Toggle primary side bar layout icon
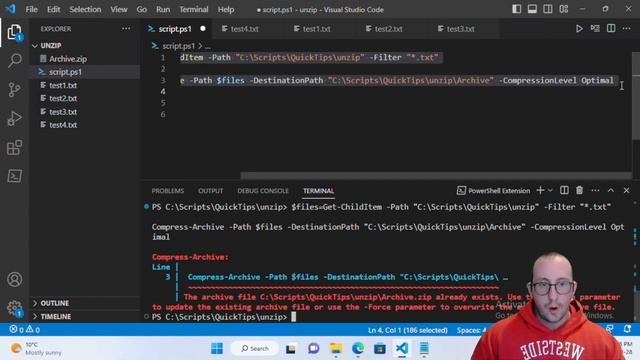 [516, 9]
